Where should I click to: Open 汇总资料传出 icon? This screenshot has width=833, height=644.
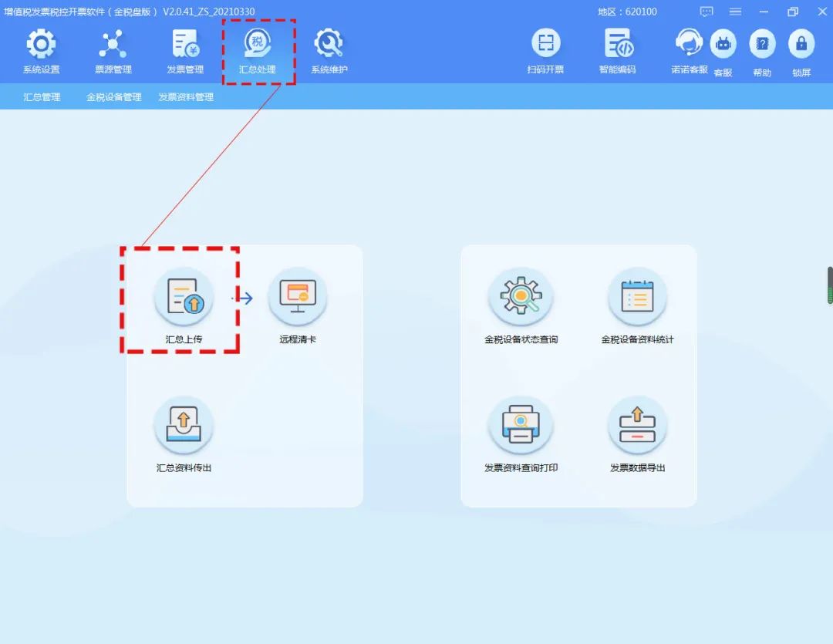184,426
